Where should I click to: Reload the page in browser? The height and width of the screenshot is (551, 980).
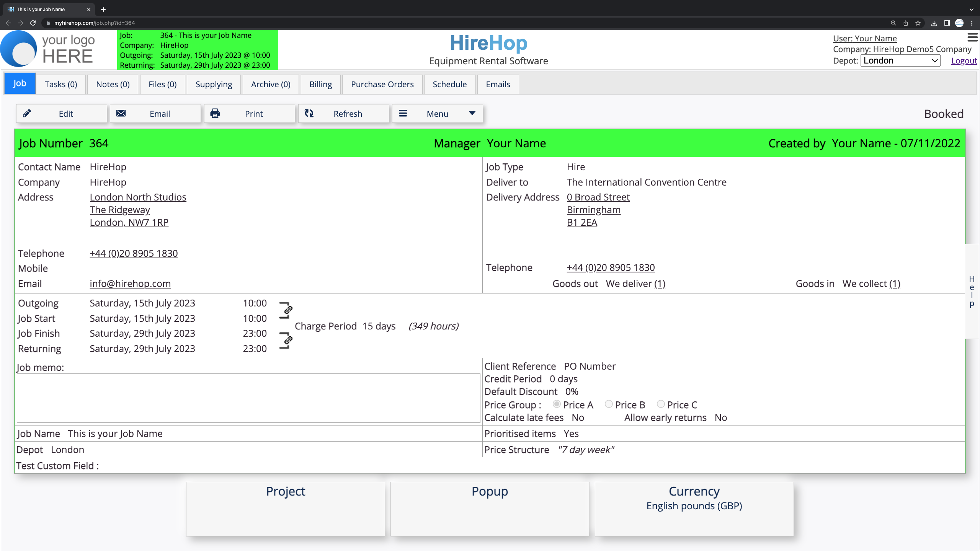pos(33,23)
